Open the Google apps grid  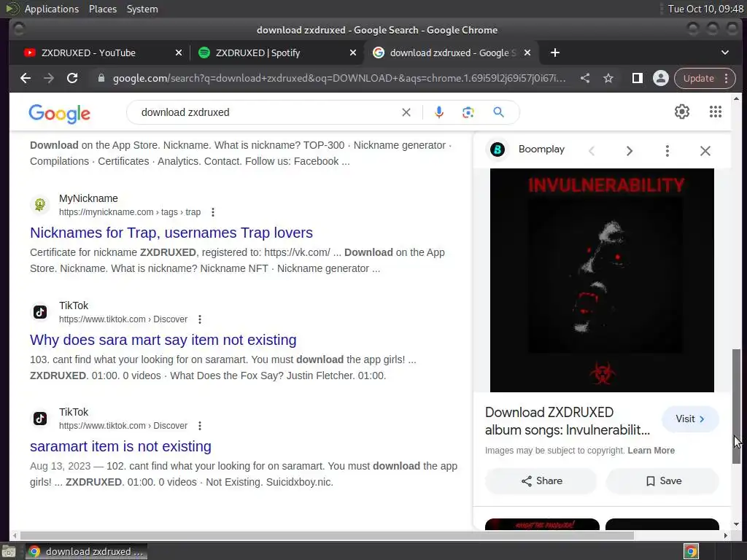(x=715, y=112)
